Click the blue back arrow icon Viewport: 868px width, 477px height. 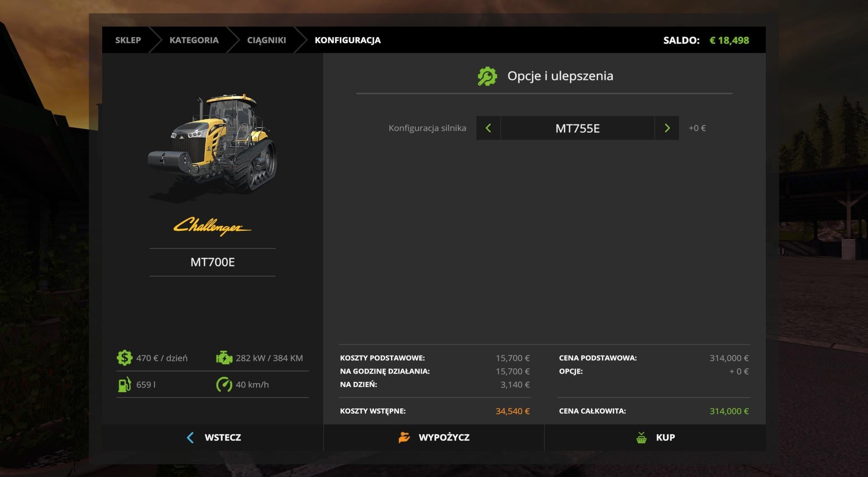[x=190, y=437]
